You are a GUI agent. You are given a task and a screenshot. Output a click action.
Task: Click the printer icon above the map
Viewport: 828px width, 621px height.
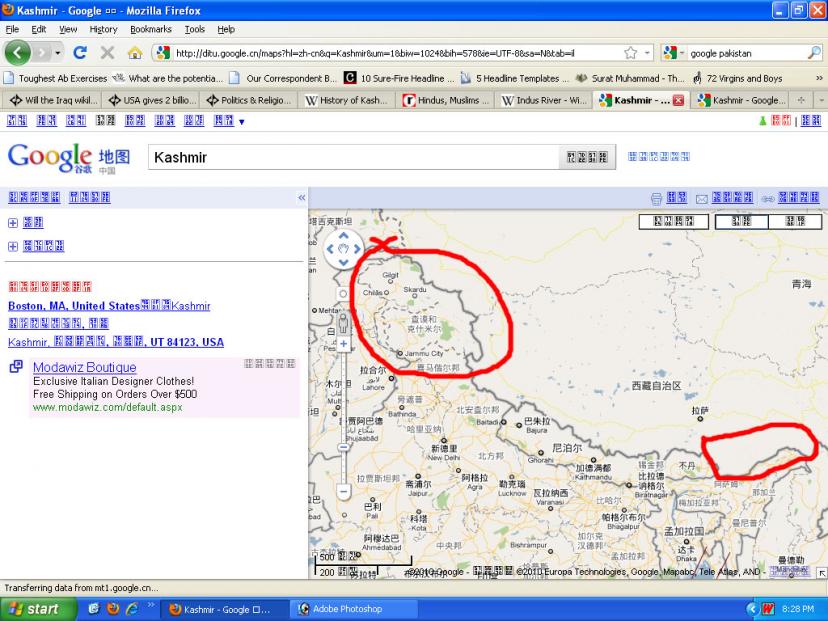click(x=656, y=199)
